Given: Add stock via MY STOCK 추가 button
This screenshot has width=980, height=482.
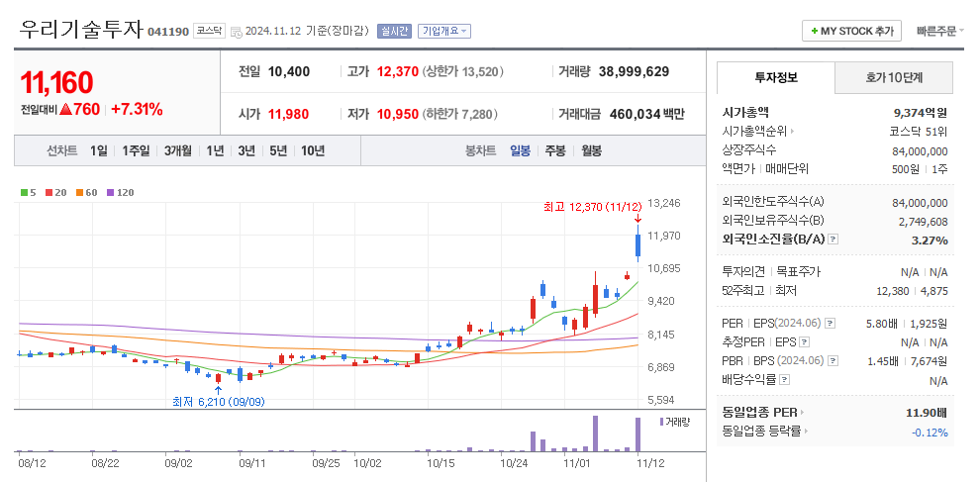Looking at the screenshot, I should coord(851,31).
